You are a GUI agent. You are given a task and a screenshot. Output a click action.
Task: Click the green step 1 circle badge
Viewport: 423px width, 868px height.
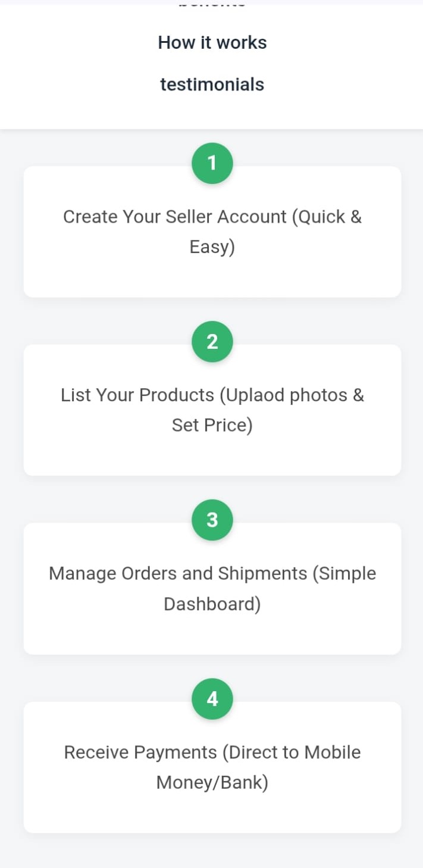(212, 163)
